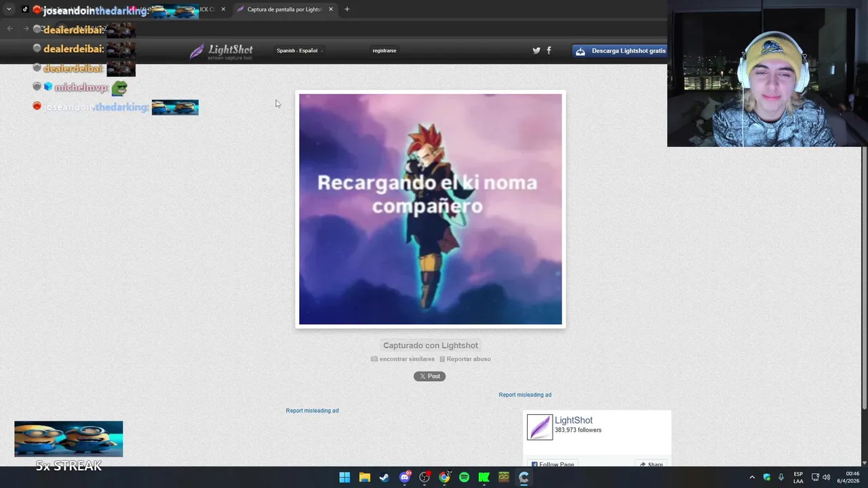Click Descarga Lightshot gratis button

click(x=620, y=51)
